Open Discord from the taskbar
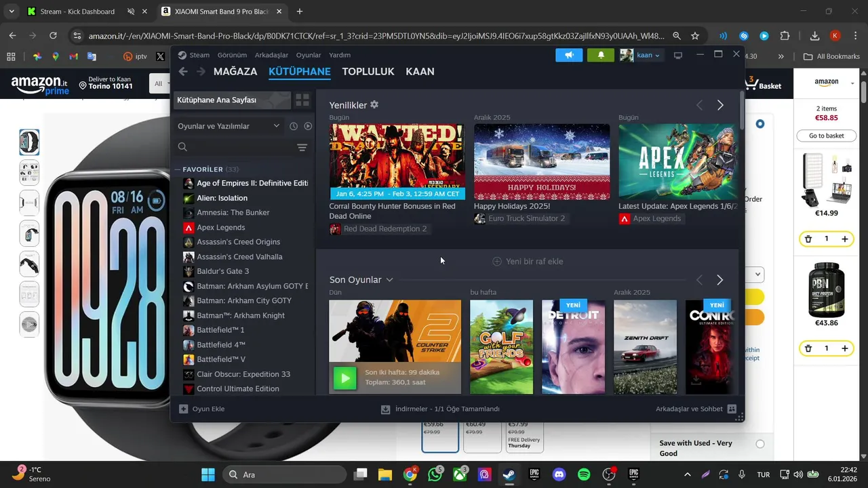868x488 pixels. pyautogui.click(x=559, y=474)
